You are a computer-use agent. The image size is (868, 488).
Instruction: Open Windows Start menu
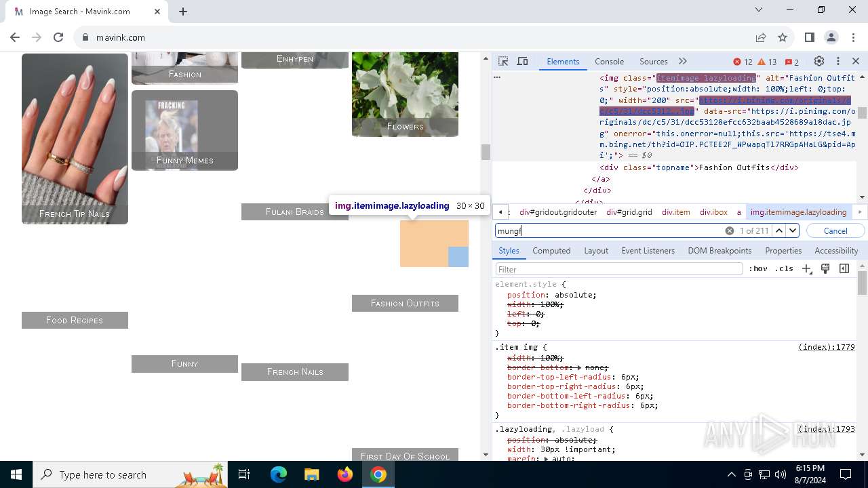click(16, 474)
